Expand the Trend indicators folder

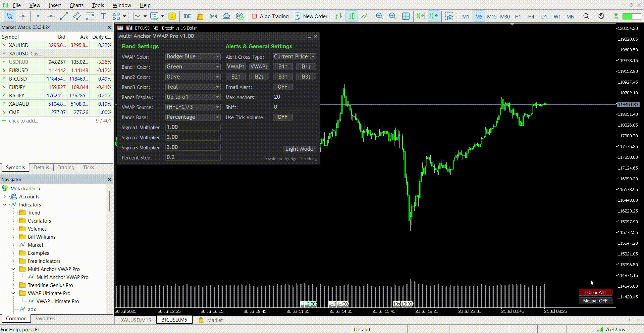coord(13,212)
